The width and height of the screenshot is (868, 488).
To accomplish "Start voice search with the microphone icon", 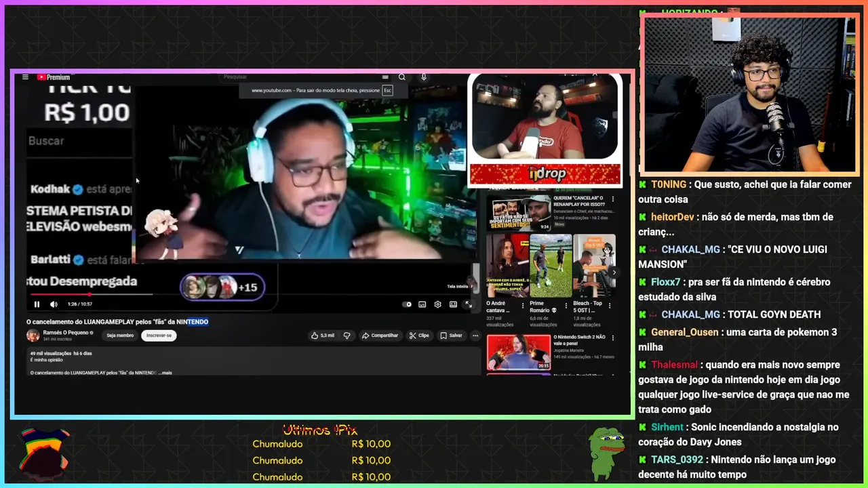I will click(x=424, y=77).
